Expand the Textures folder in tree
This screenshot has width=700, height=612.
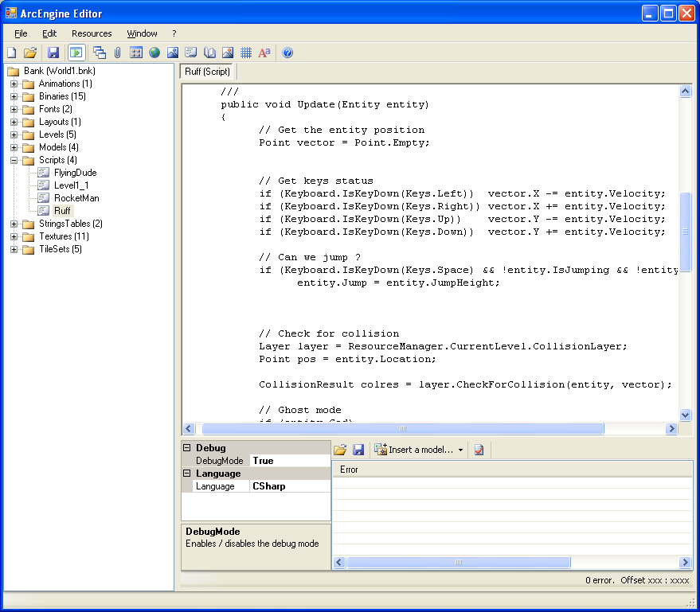[x=14, y=236]
